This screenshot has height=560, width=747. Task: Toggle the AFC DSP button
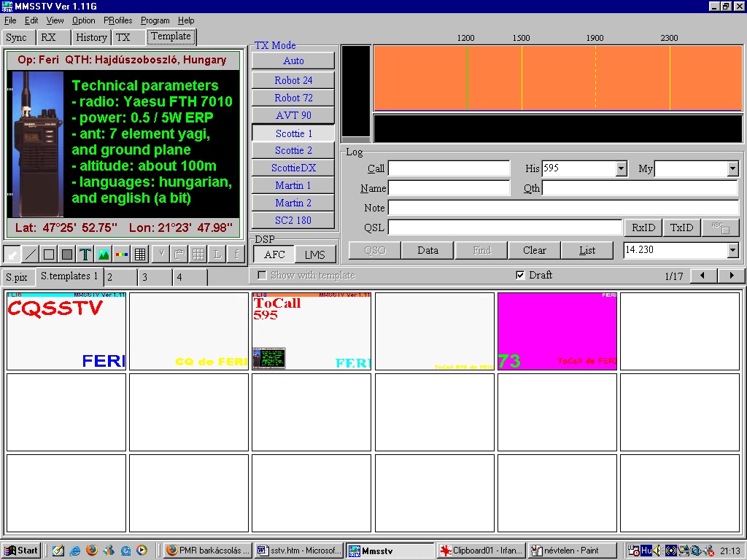(274, 254)
